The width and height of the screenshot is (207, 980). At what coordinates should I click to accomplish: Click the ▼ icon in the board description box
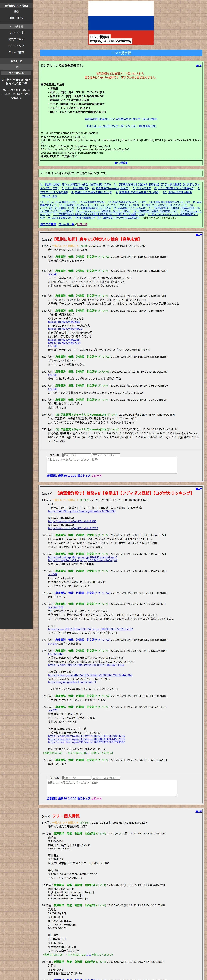[200, 66]
